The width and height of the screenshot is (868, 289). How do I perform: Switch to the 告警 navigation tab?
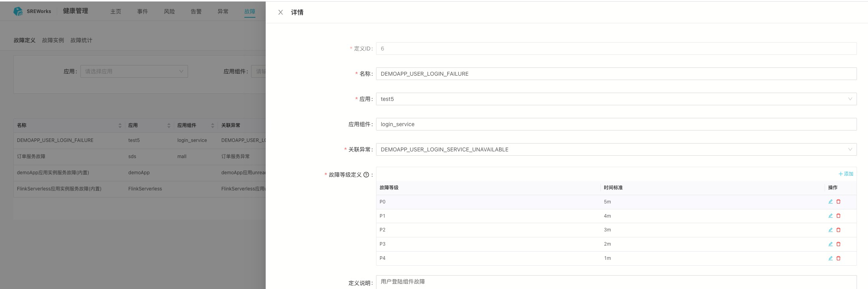click(x=196, y=11)
